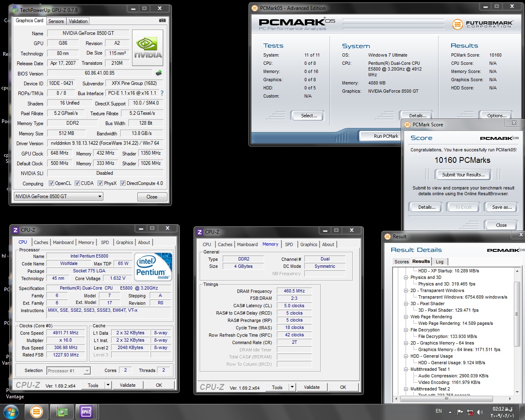
Task: Click the NVIDIA logo in GPU-Z
Action: point(148,48)
